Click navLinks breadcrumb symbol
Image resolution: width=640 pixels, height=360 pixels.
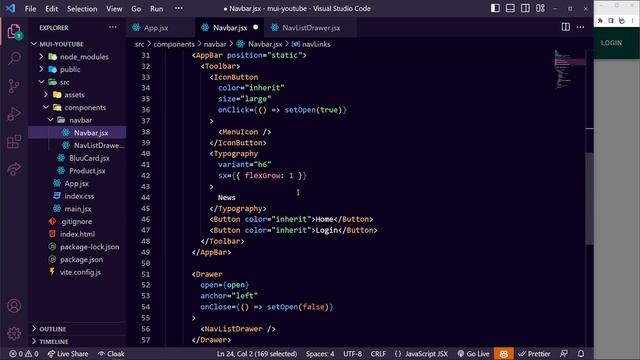tap(316, 44)
